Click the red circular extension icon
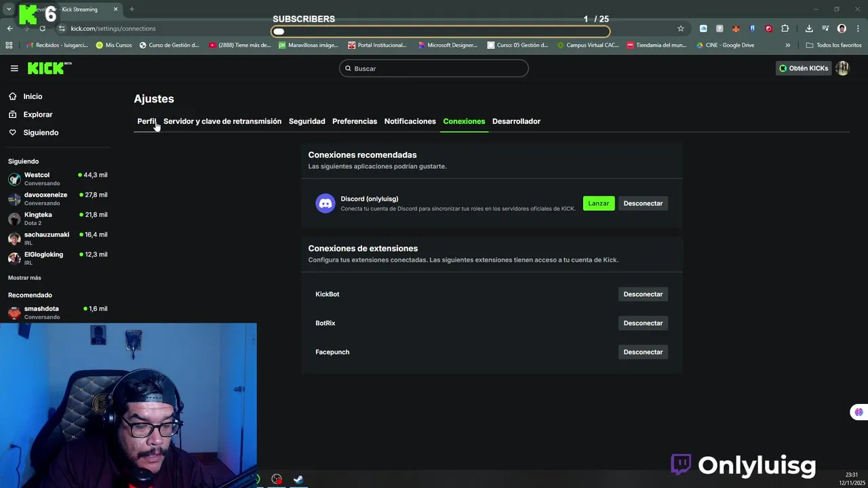 tap(768, 28)
